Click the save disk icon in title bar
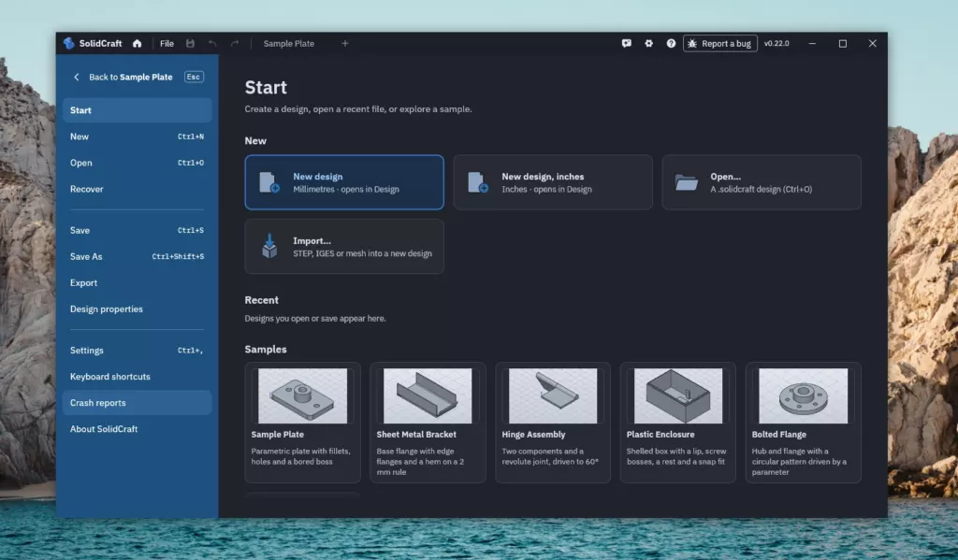 point(190,43)
